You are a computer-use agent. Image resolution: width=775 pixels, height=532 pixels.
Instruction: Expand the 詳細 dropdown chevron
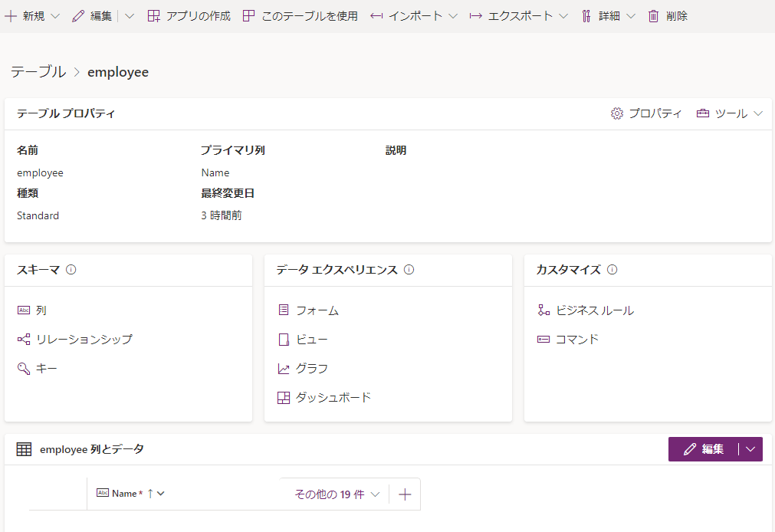pyautogui.click(x=631, y=16)
